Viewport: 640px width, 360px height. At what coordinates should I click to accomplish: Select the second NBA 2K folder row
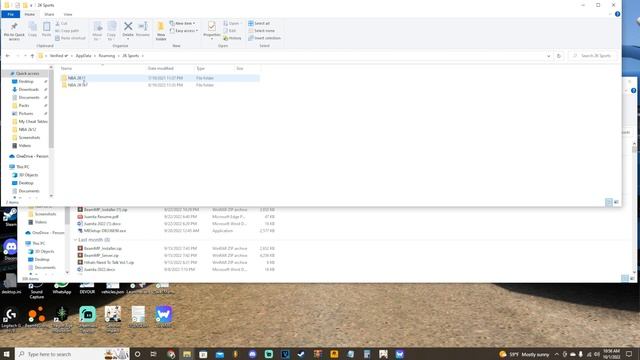pos(160,85)
